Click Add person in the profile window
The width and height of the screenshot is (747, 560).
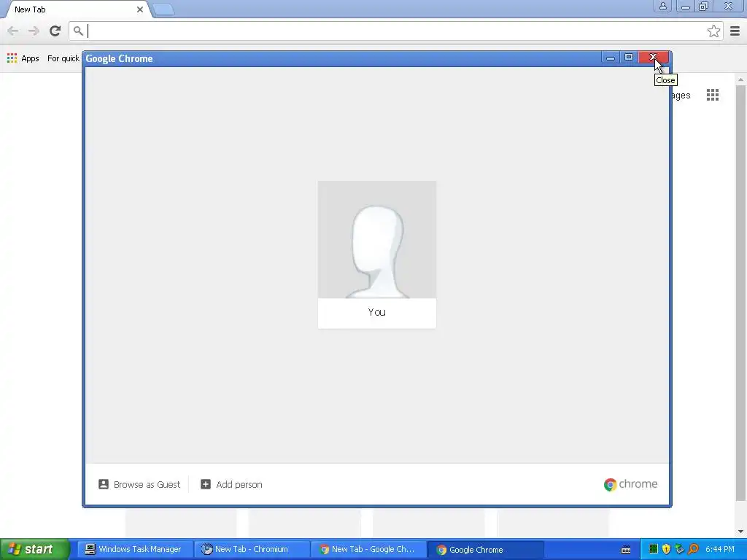click(x=231, y=484)
